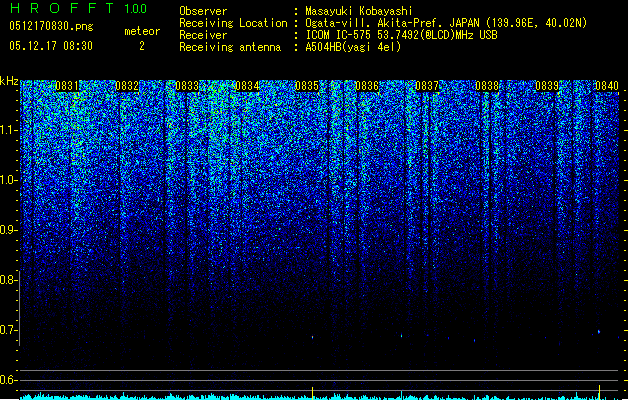629x400 pixels.
Task: Click the 0840 time marker
Action: tap(607, 86)
